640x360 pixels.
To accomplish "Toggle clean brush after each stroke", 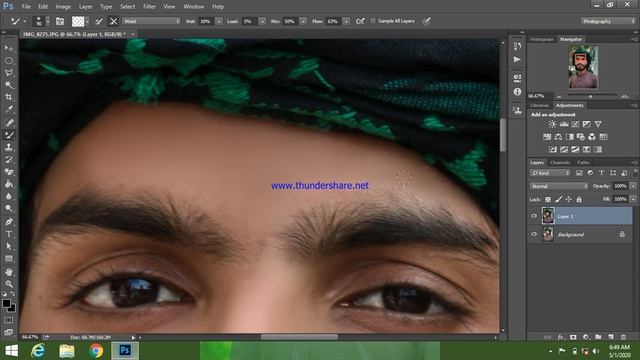I will 113,21.
